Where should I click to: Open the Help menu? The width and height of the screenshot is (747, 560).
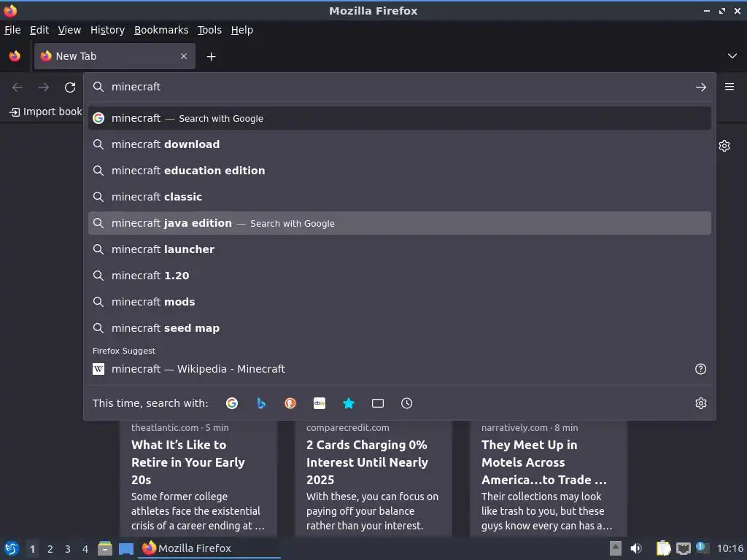(x=242, y=30)
